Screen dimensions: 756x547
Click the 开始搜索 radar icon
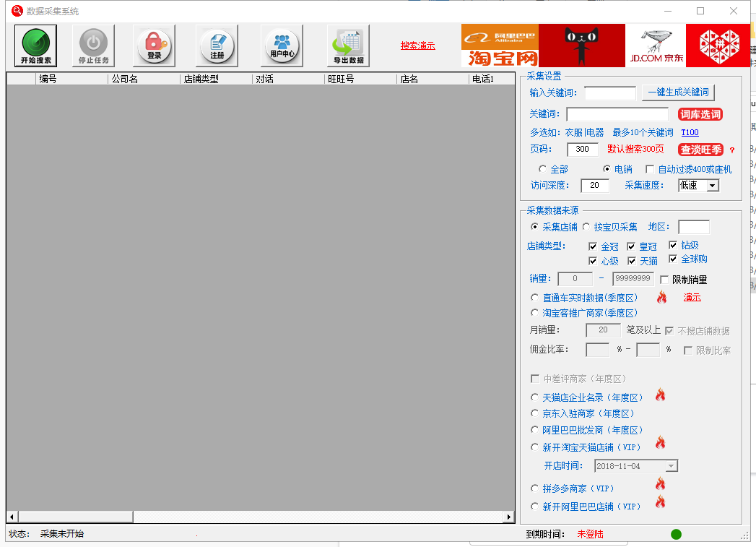tap(35, 46)
